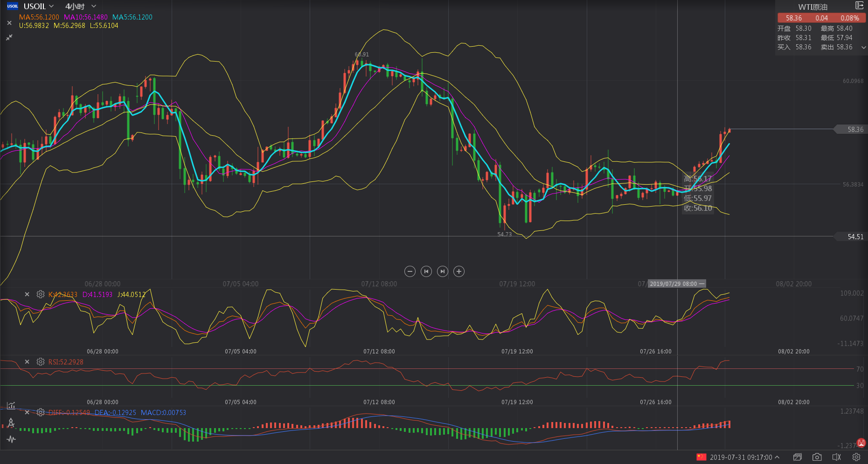Open RSI indicator settings gear
The width and height of the screenshot is (868, 464).
pyautogui.click(x=41, y=361)
